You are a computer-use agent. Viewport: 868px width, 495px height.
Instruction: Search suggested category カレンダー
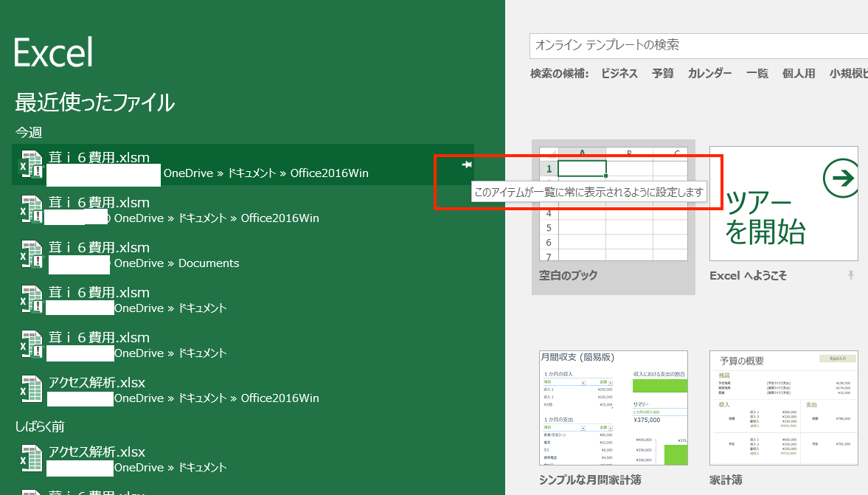(709, 74)
